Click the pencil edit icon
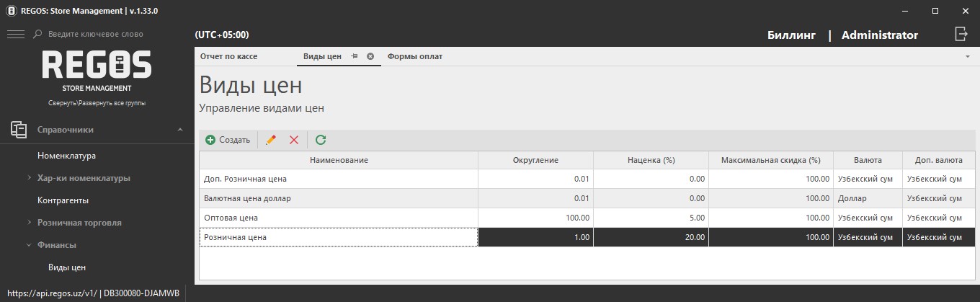Viewport: 980px width, 302px height. coord(271,140)
